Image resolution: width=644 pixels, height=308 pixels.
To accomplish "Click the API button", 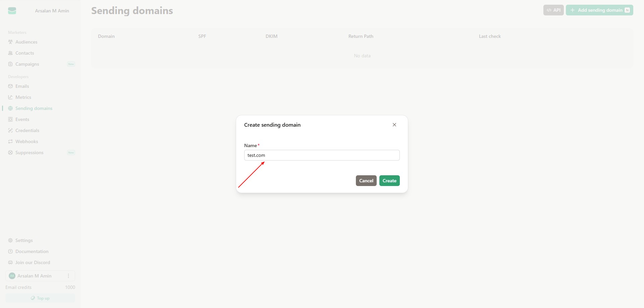I will (x=553, y=10).
